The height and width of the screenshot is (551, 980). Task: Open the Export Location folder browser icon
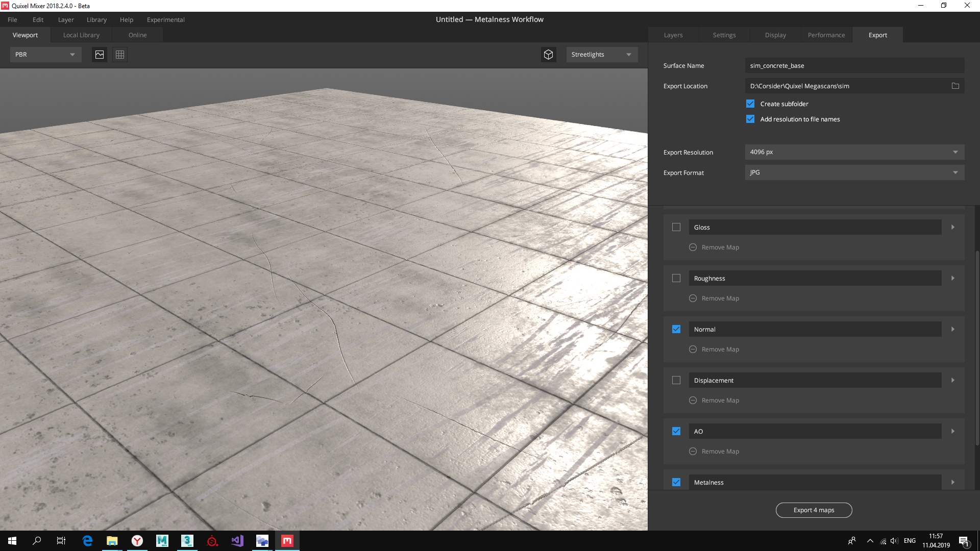tap(955, 86)
